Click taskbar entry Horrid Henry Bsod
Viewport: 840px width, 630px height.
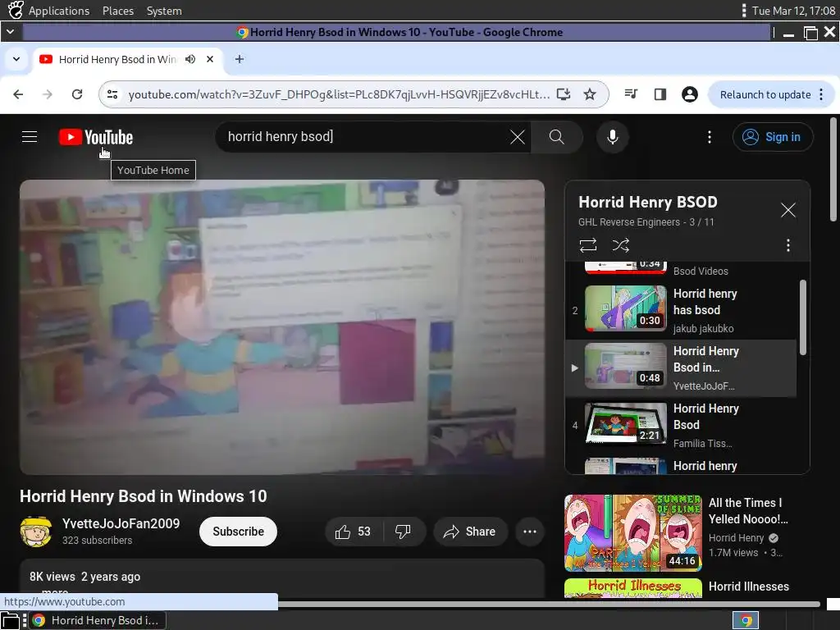click(97, 620)
